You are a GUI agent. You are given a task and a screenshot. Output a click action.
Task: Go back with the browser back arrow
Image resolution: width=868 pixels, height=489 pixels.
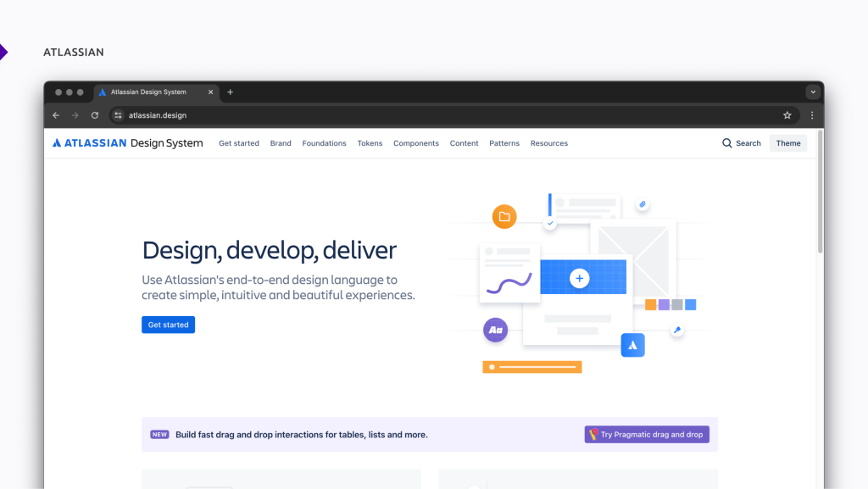tap(56, 115)
